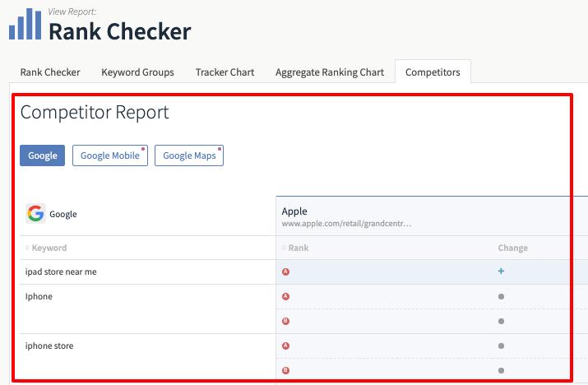Click the B marker's change dot for iphone store
This screenshot has height=385, width=588.
coord(501,371)
